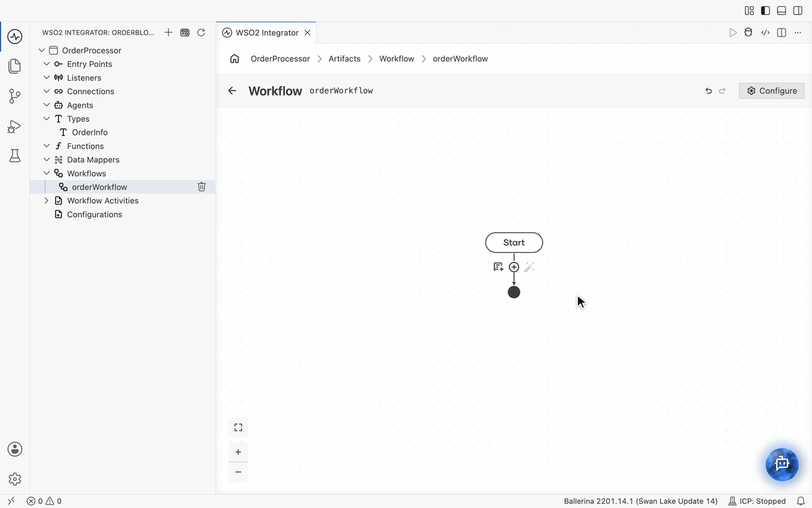Click OrderProcessor in the breadcrumb
Image resolution: width=812 pixels, height=508 pixels.
tap(280, 59)
